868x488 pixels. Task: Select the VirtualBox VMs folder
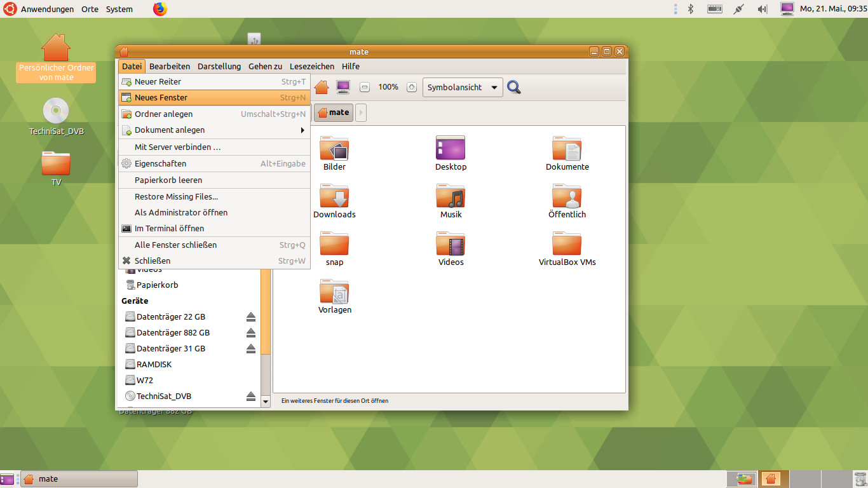[x=567, y=248]
